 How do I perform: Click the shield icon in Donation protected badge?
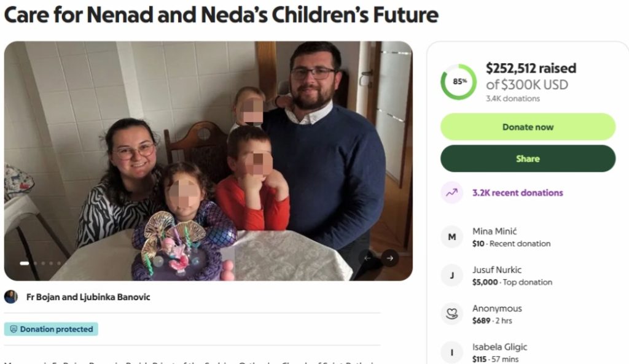[14, 330]
